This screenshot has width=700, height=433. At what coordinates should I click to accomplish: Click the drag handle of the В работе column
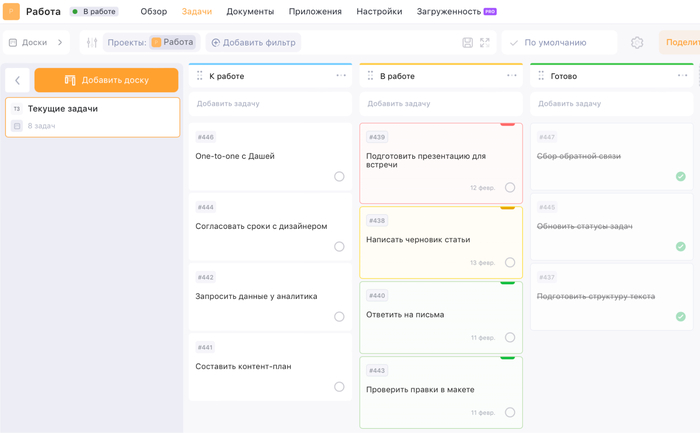[x=370, y=76]
